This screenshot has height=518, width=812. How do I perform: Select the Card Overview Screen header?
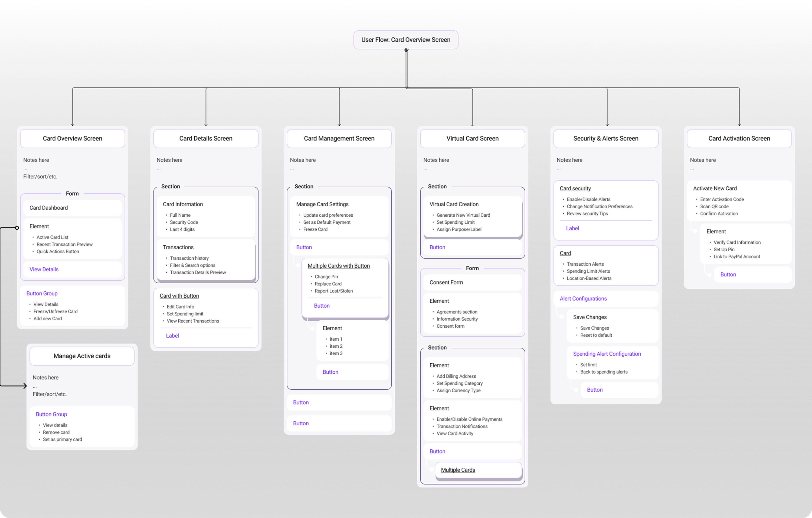click(72, 138)
